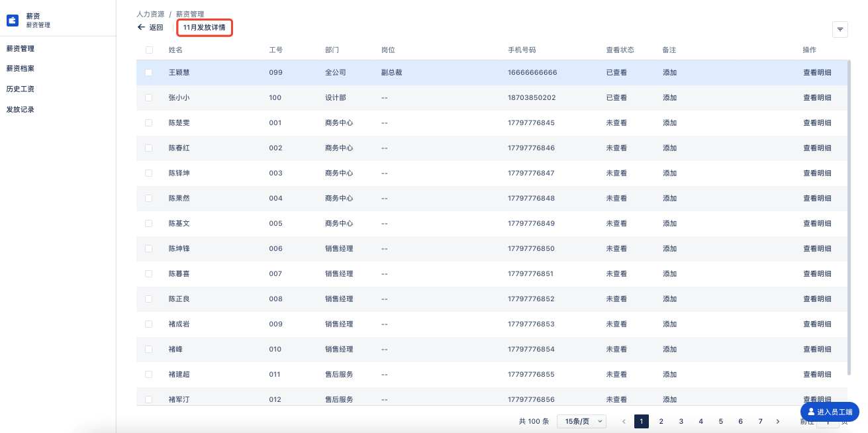The width and height of the screenshot is (868, 433).
Task: Go to page 1 in pagination
Action: pos(641,421)
